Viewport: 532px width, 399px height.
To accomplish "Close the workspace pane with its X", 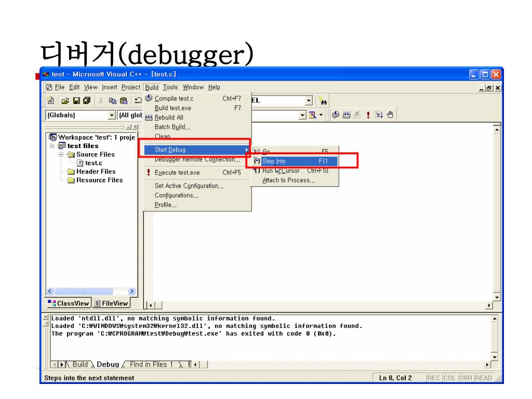I will 136,127.
